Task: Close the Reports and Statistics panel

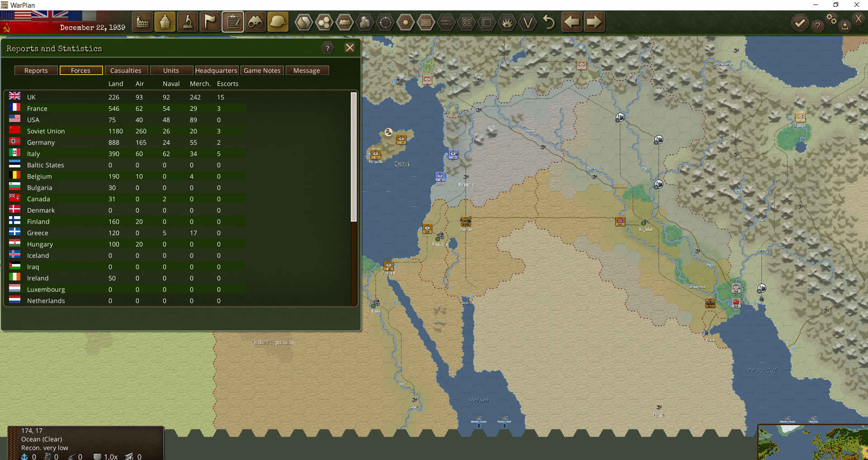Action: pos(350,48)
